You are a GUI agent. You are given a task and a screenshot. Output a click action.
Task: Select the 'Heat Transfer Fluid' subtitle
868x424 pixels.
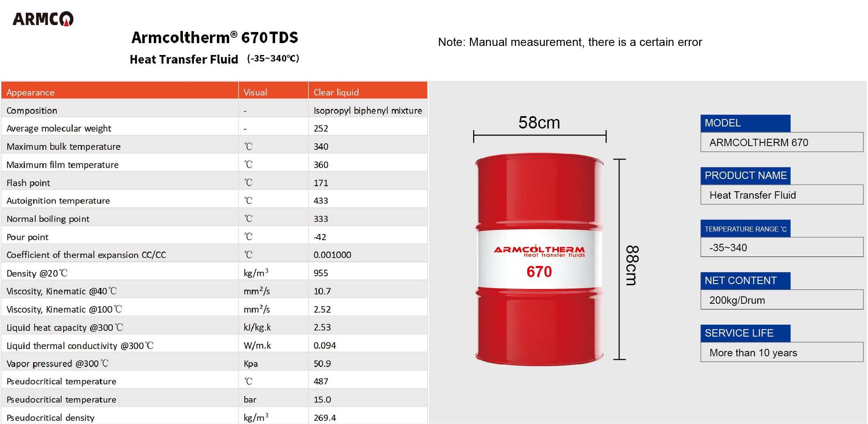click(x=184, y=60)
